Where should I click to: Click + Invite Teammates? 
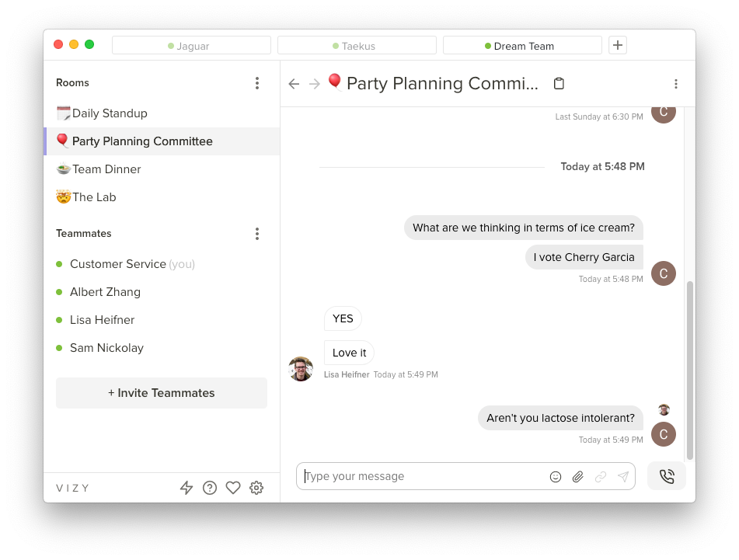pos(161,393)
